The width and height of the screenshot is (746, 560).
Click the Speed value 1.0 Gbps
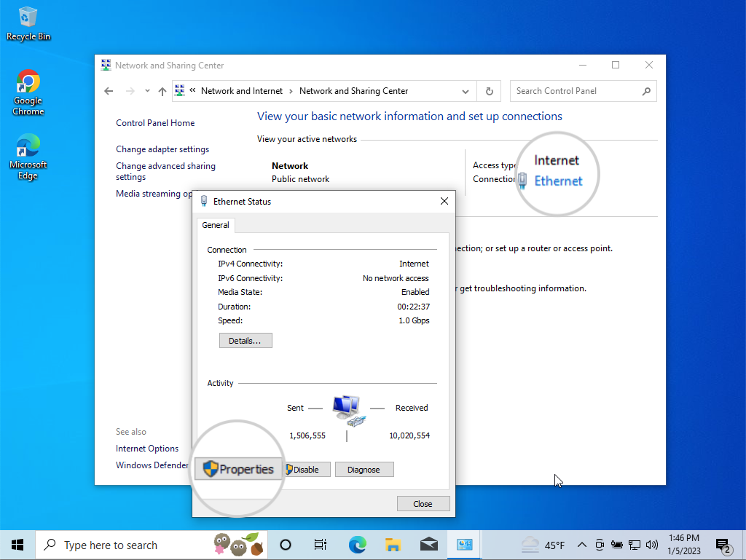[414, 321]
